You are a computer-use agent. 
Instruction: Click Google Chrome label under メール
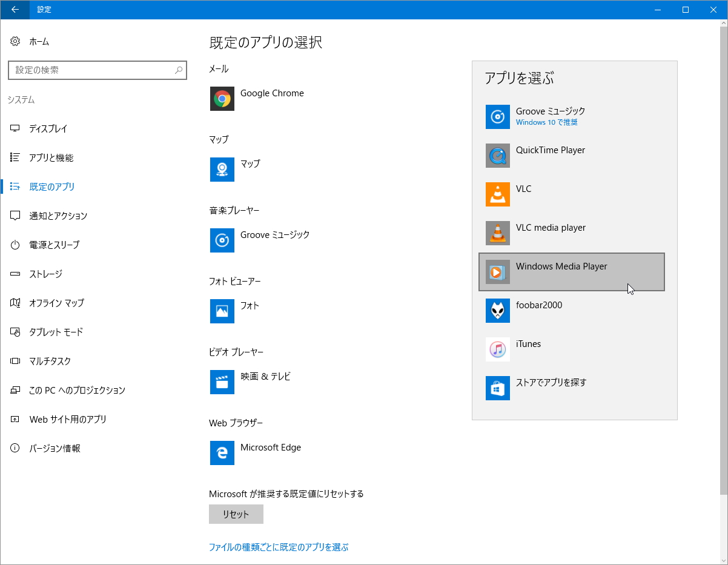(x=272, y=93)
